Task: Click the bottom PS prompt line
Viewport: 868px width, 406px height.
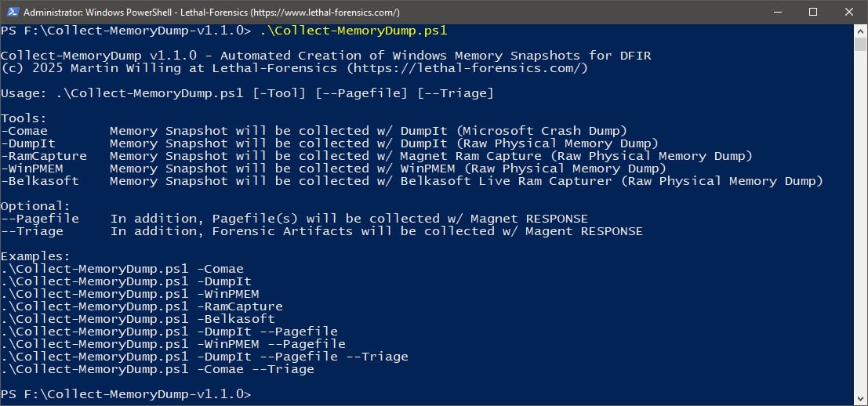Action: (x=125, y=394)
